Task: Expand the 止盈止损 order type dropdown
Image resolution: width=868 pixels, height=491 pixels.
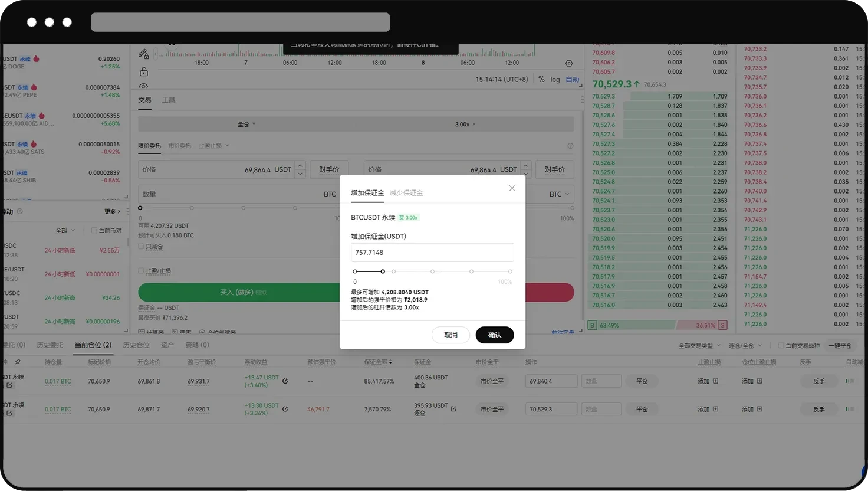Action: click(x=214, y=146)
